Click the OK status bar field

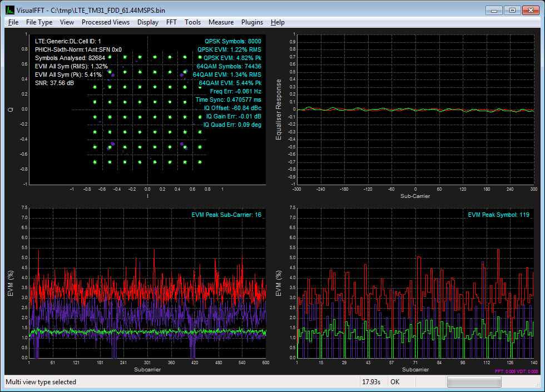[x=395, y=383]
